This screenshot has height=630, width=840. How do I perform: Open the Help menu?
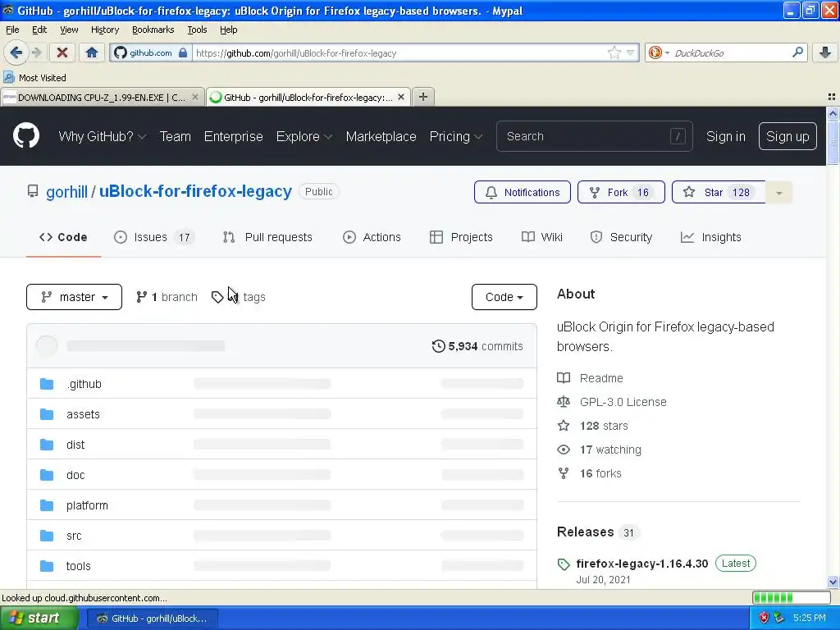click(228, 30)
